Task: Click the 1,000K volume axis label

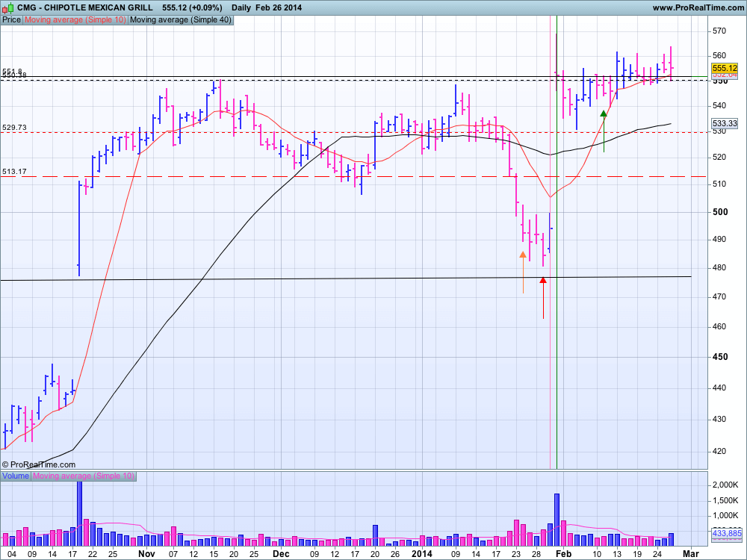Action: pyautogui.click(x=725, y=515)
